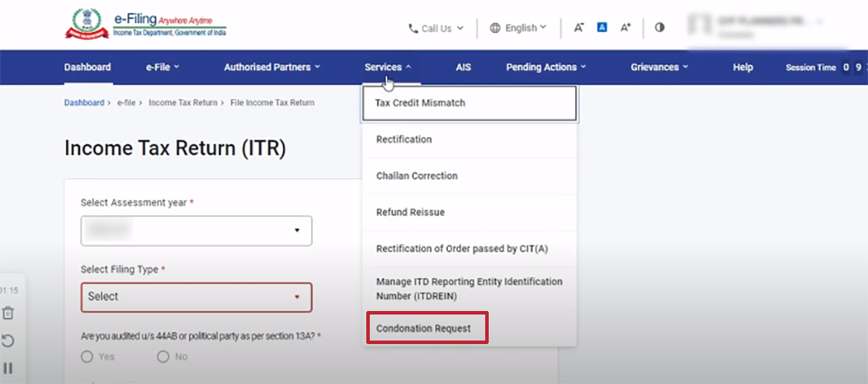The height and width of the screenshot is (384, 868).
Task: Open Help in the navigation bar
Action: pyautogui.click(x=743, y=67)
